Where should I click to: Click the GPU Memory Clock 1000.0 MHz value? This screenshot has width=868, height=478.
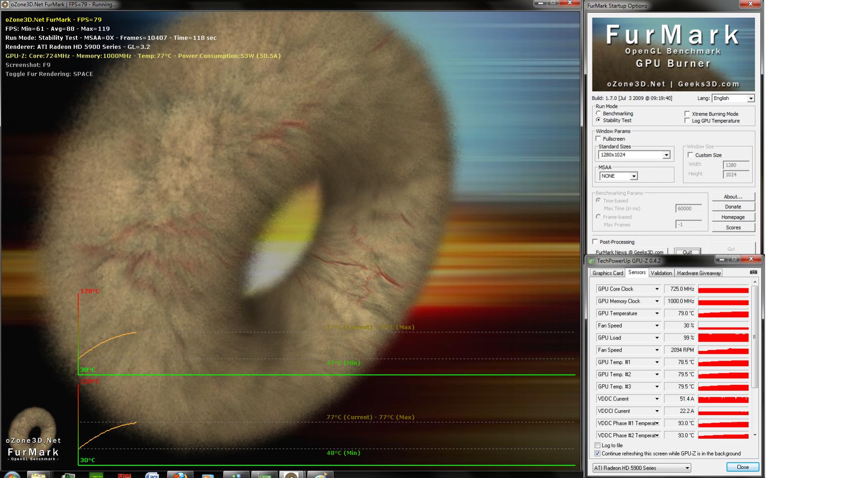[x=680, y=301]
